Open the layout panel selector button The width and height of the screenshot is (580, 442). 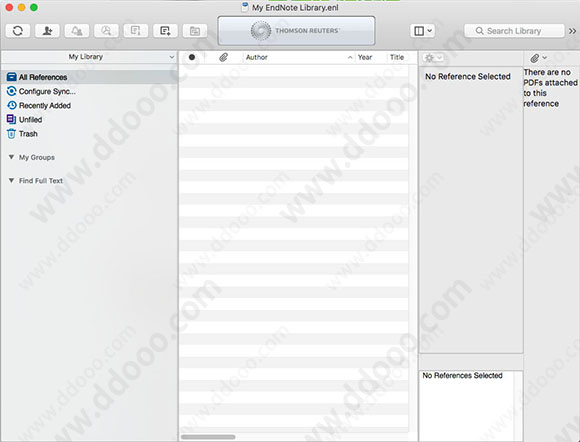click(422, 31)
